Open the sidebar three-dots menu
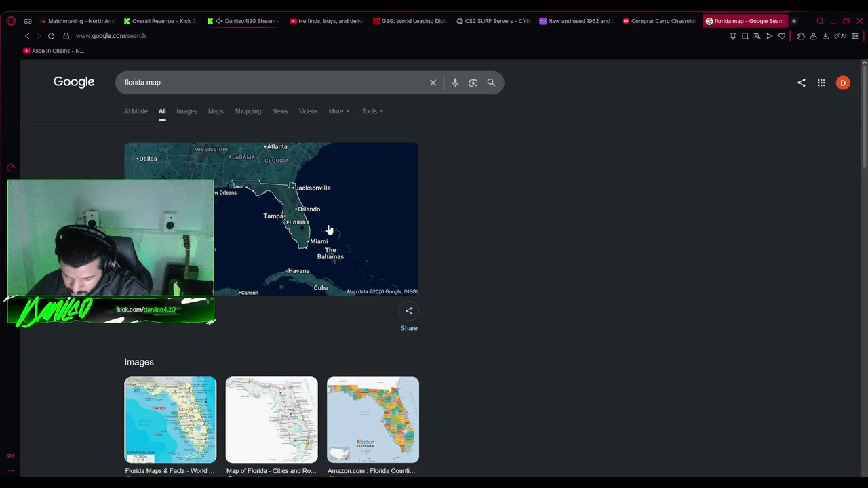 11,470
